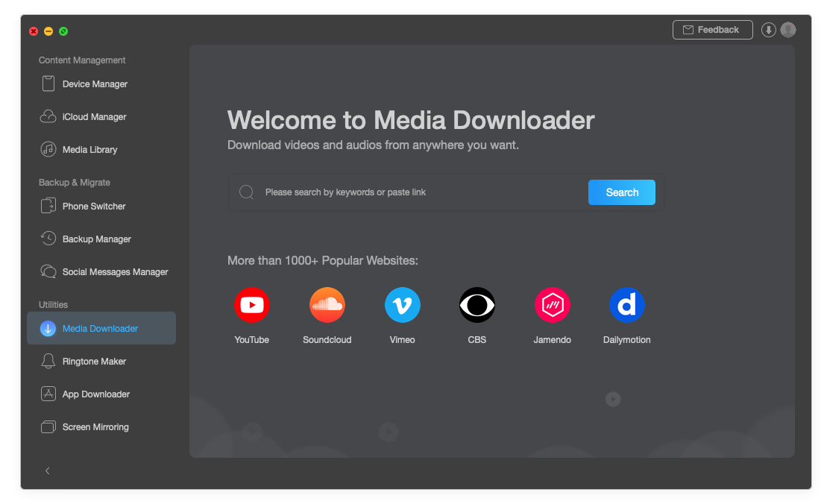
Task: Open the YouTube website icon
Action: point(251,305)
